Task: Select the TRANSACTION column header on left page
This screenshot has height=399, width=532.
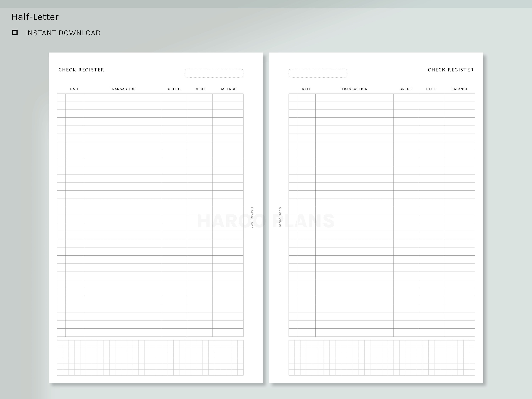Action: pyautogui.click(x=123, y=89)
